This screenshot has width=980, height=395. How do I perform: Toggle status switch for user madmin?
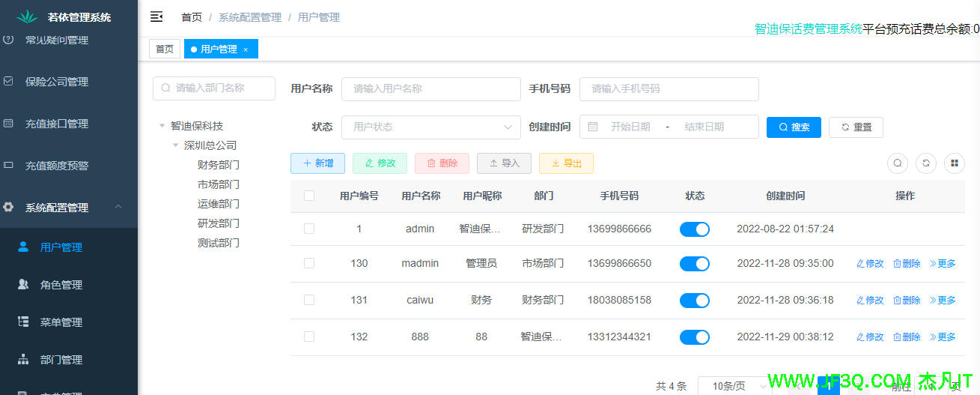point(694,264)
